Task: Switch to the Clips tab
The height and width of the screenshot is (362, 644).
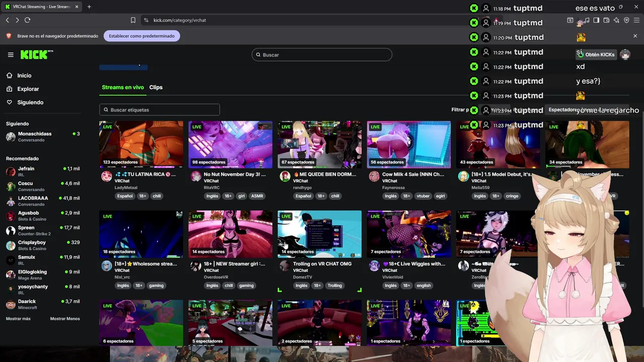Action: tap(156, 87)
